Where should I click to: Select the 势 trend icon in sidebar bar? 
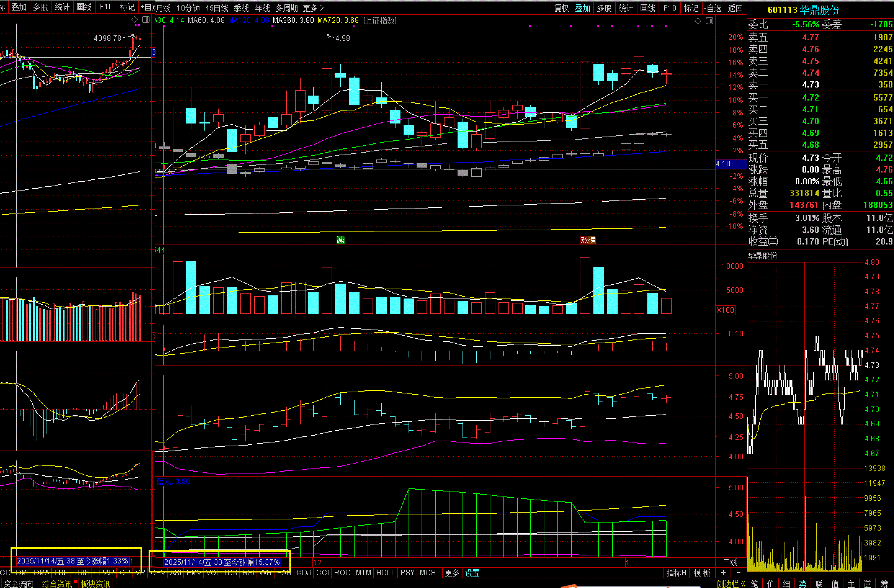[803, 583]
